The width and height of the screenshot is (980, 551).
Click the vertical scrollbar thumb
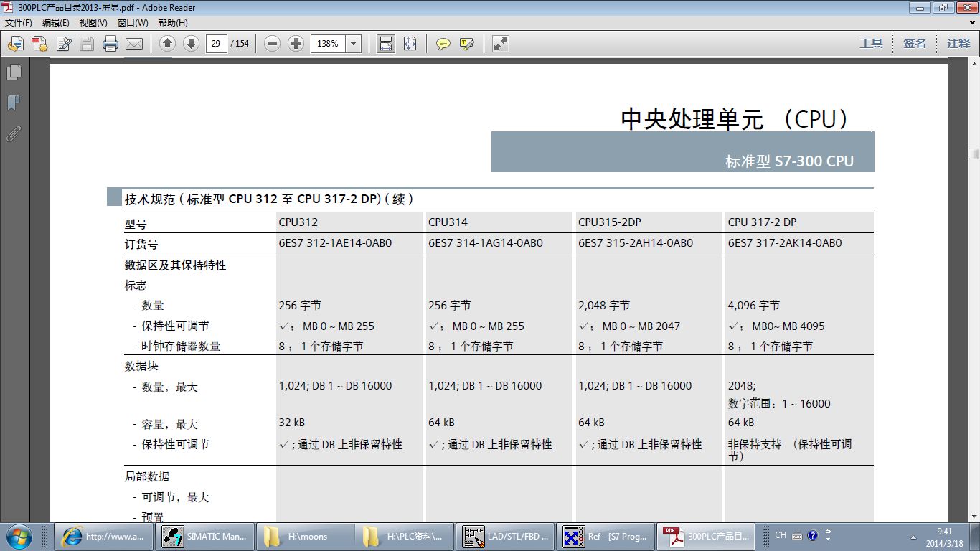coord(974,154)
